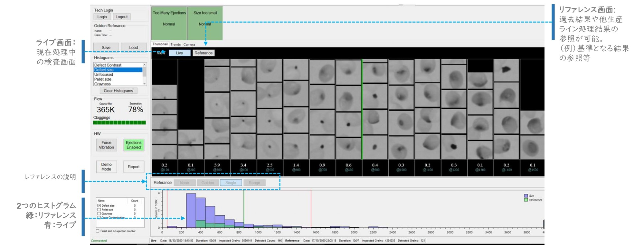
Task: Click the blue Live legend swatch
Action: [526, 196]
